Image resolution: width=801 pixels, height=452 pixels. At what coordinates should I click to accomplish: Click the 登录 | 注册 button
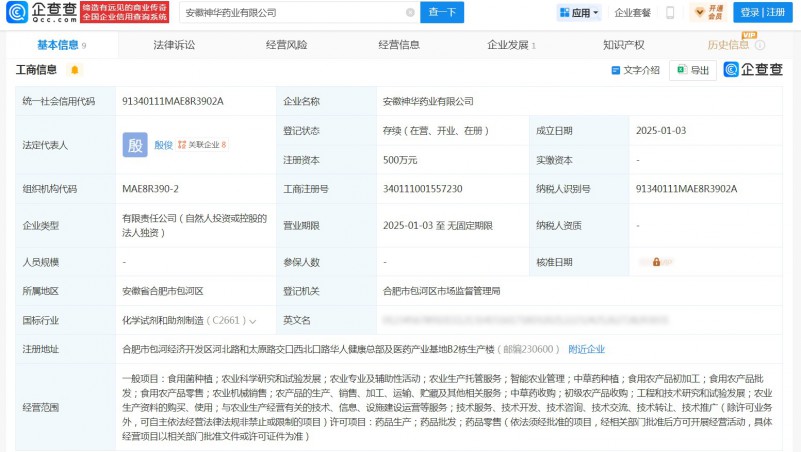coord(763,12)
